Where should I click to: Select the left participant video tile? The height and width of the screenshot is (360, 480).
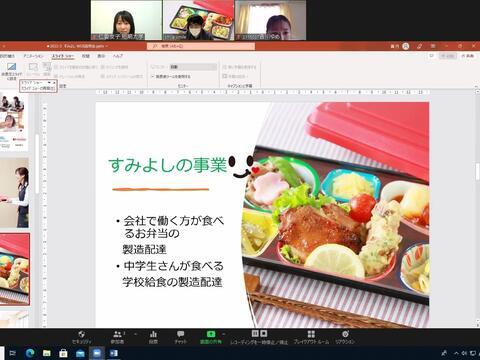click(126, 20)
